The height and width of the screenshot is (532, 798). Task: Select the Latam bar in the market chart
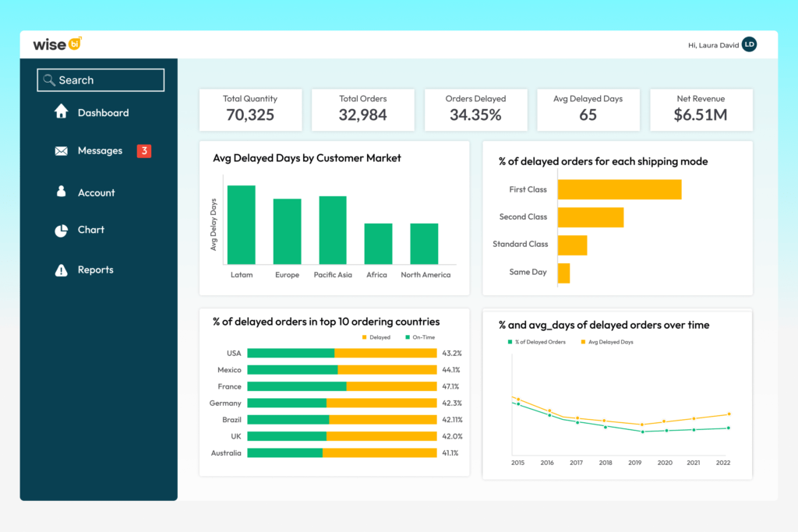[242, 224]
